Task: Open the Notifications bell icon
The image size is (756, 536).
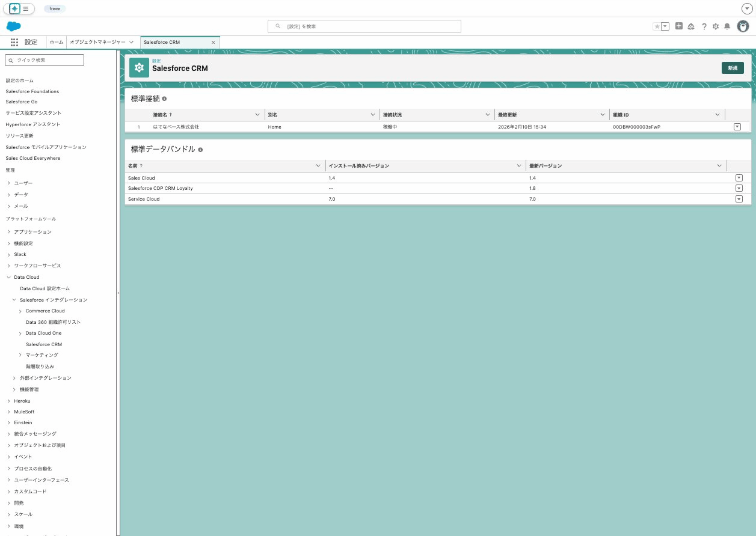Action: (x=728, y=26)
